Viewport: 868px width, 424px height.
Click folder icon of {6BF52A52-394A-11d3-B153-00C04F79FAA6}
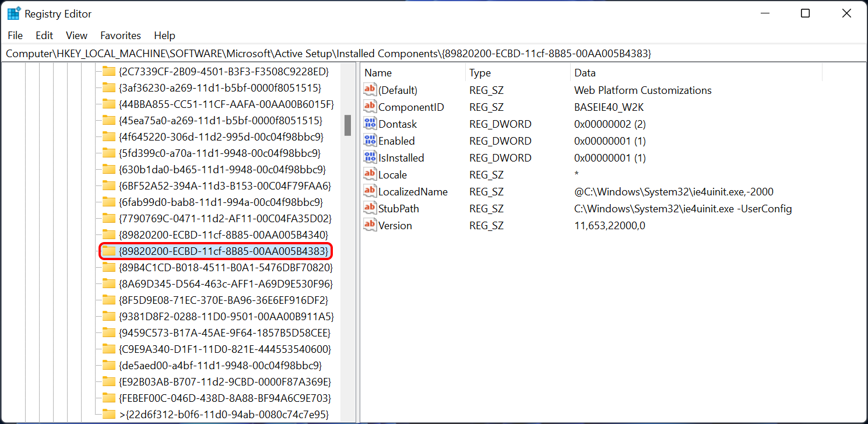(108, 186)
